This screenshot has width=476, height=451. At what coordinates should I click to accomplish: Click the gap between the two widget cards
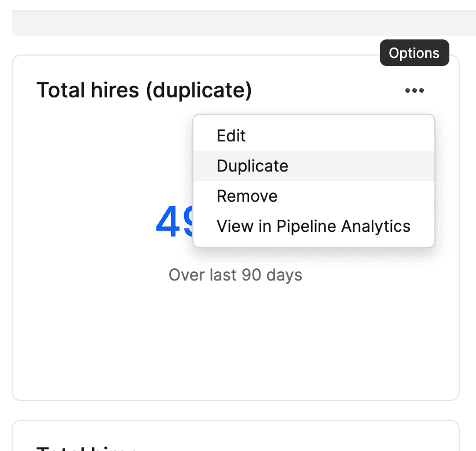coord(235,410)
